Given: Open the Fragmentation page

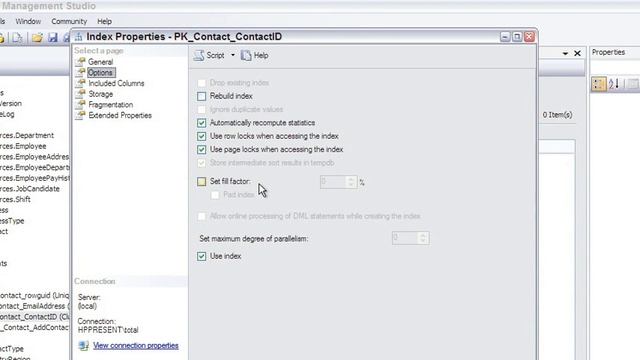Looking at the screenshot, I should tap(111, 104).
